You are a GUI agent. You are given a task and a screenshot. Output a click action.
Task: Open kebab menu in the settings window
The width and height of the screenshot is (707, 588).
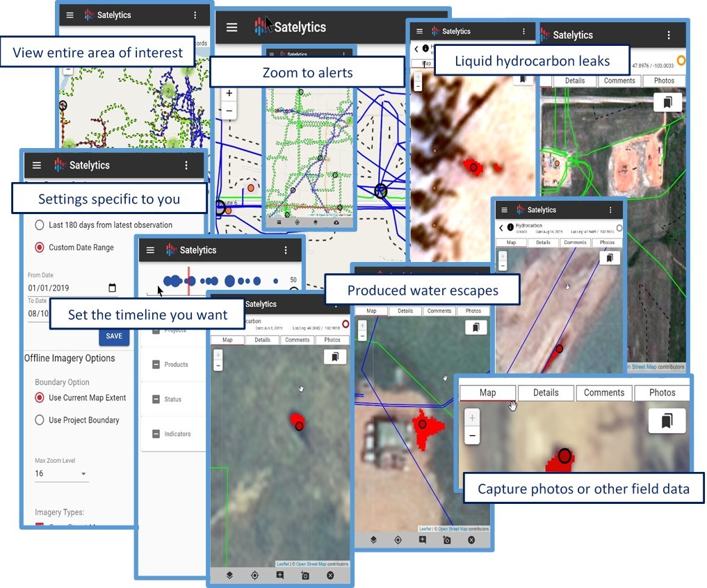(x=186, y=165)
